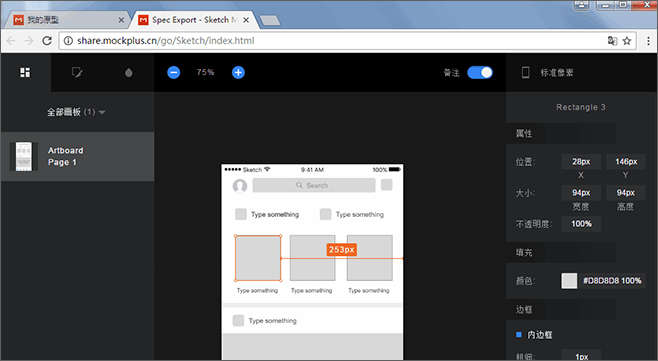Viewport: 658px width, 361px height.
Task: Click the device phone icon
Action: pos(525,73)
